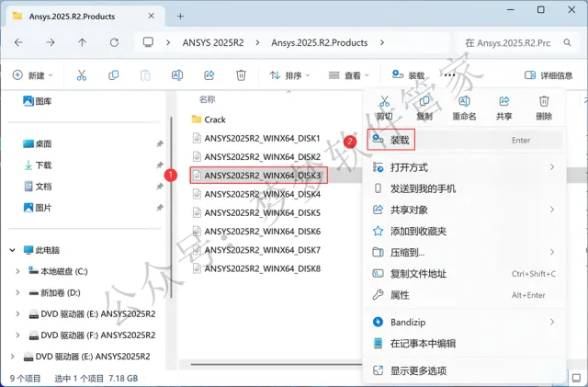
Task: Click the This PC monitor icon in the address bar
Action: pyautogui.click(x=148, y=42)
